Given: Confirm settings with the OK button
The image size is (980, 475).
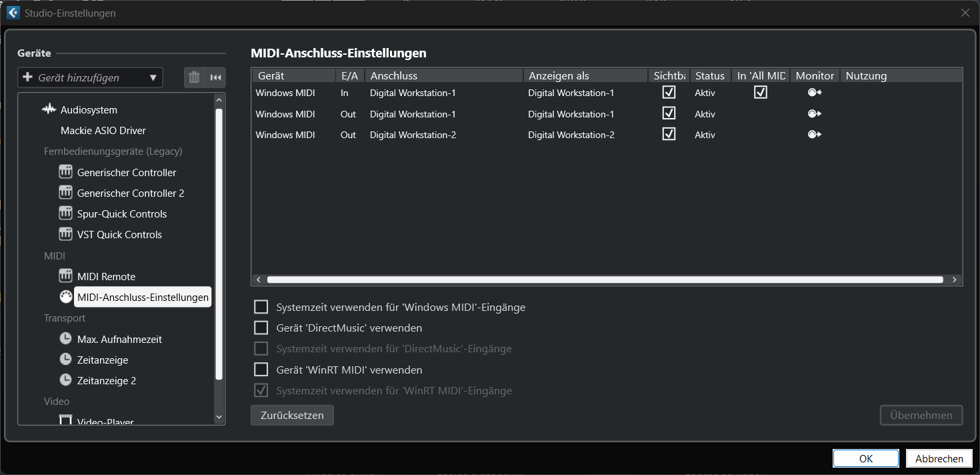Looking at the screenshot, I should 865,458.
